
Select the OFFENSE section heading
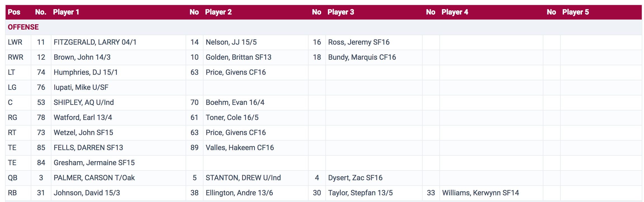point(23,27)
